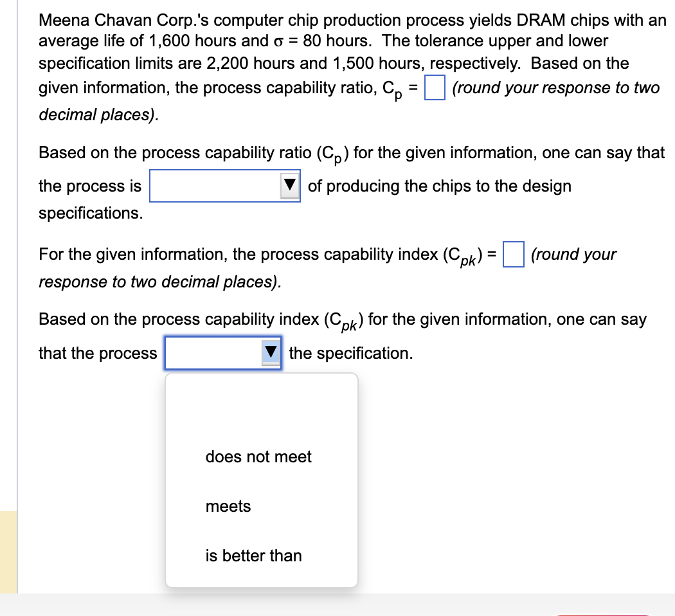This screenshot has width=675, height=616.
Task: Open the dropdown after 'that the process'
Action: [x=222, y=352]
